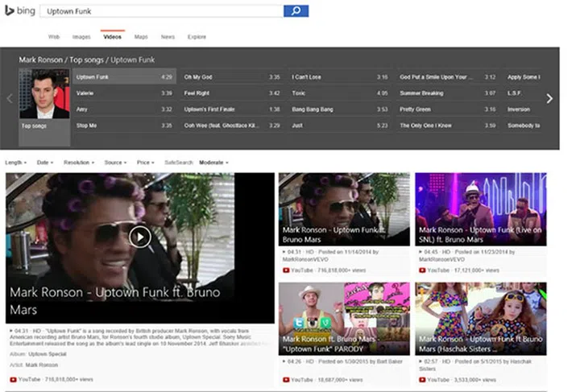Click the Mark Ronson artist link
This screenshot has width=580, height=392.
(x=41, y=365)
